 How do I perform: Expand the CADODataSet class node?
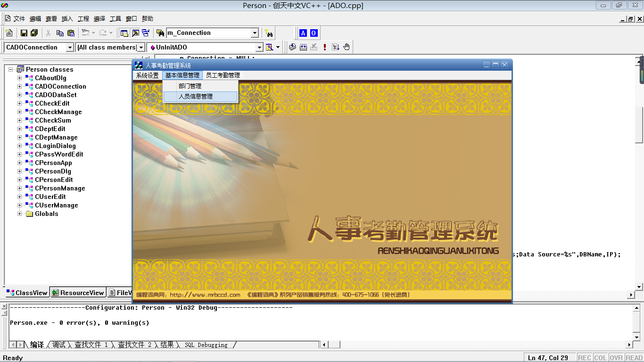pos(20,95)
